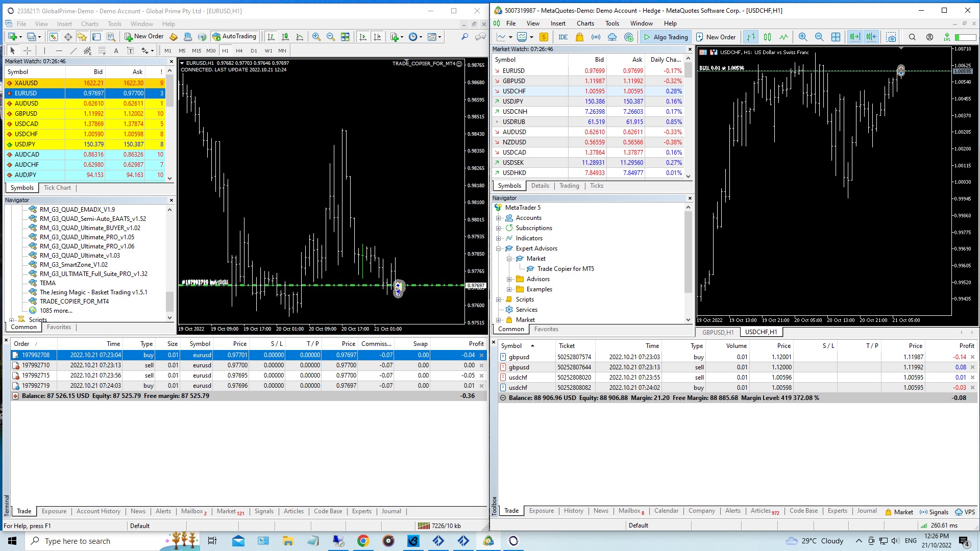Toggle AutoTrading in MT4
Image resolution: width=980 pixels, height=551 pixels.
[234, 37]
